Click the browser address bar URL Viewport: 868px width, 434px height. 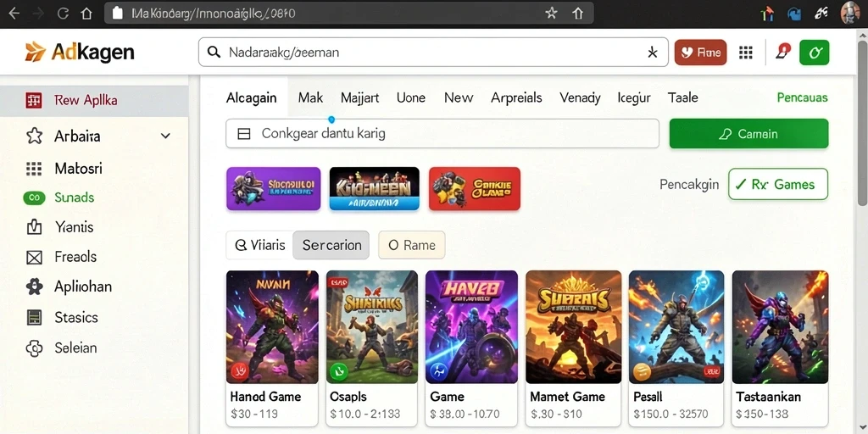[213, 14]
